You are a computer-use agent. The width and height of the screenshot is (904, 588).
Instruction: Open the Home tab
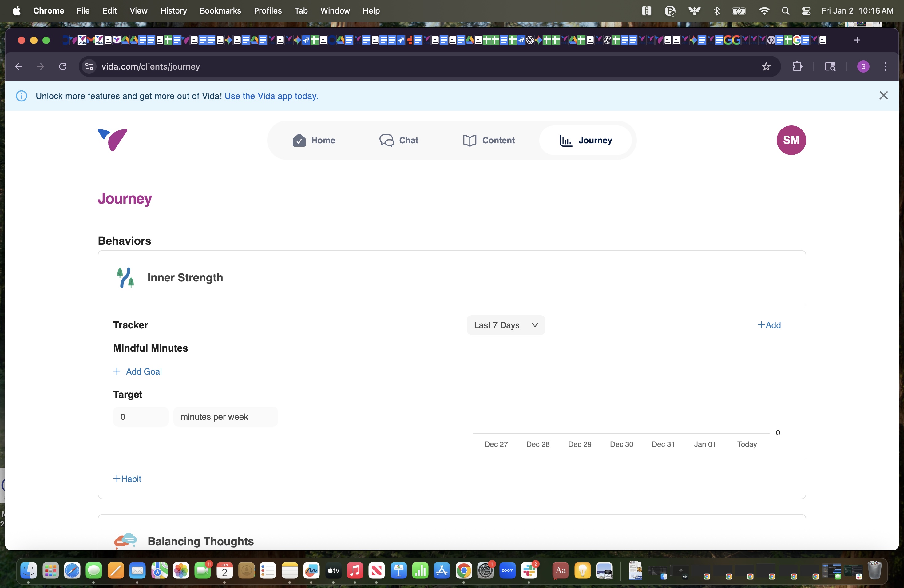(314, 140)
